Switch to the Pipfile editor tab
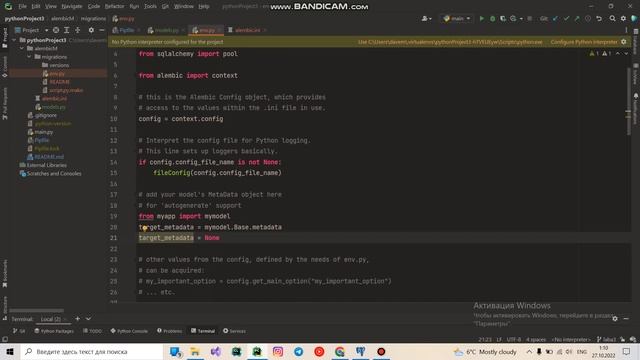640x360 pixels. tap(126, 30)
